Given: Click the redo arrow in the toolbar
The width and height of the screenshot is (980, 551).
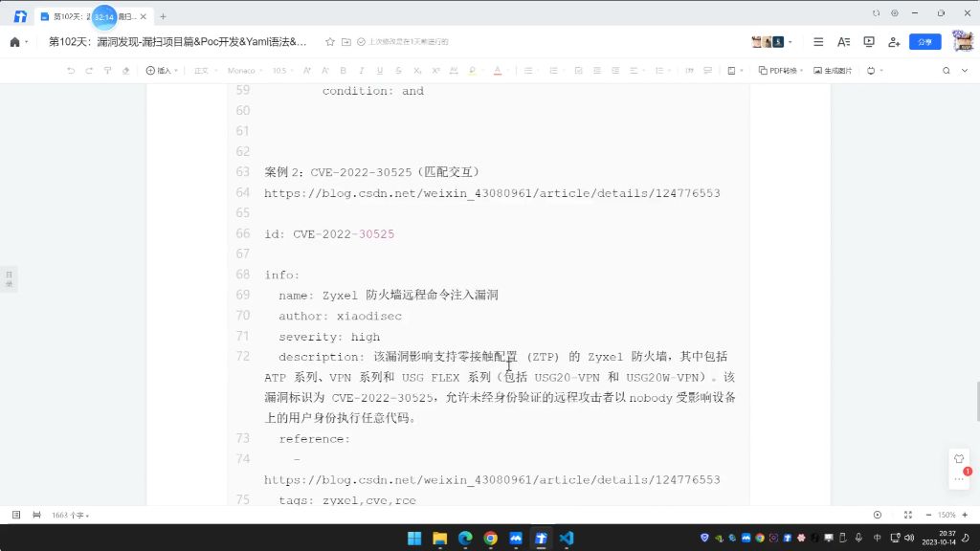Looking at the screenshot, I should [x=89, y=71].
